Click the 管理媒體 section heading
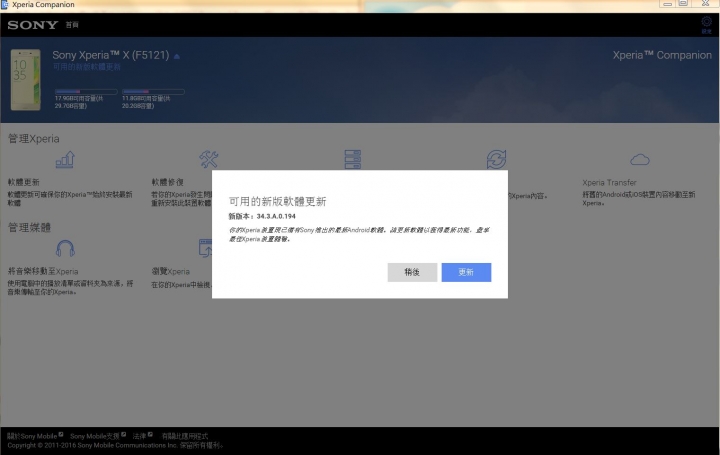The image size is (720, 455). coord(29,227)
